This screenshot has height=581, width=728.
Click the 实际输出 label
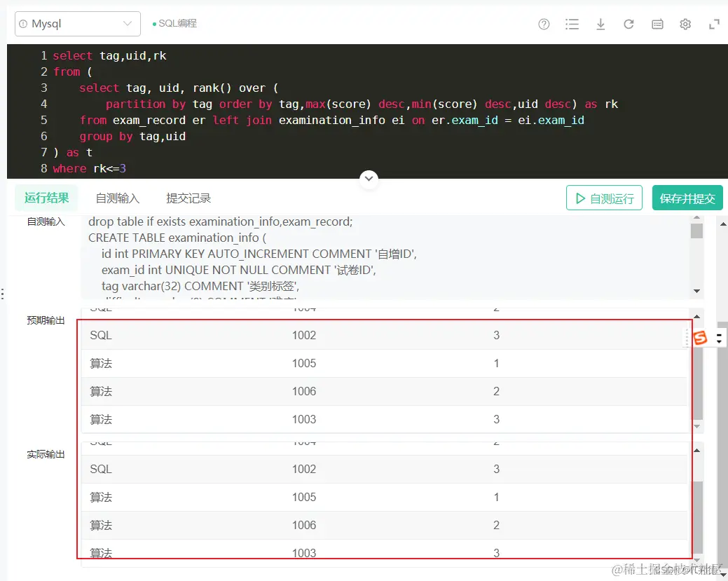click(46, 454)
